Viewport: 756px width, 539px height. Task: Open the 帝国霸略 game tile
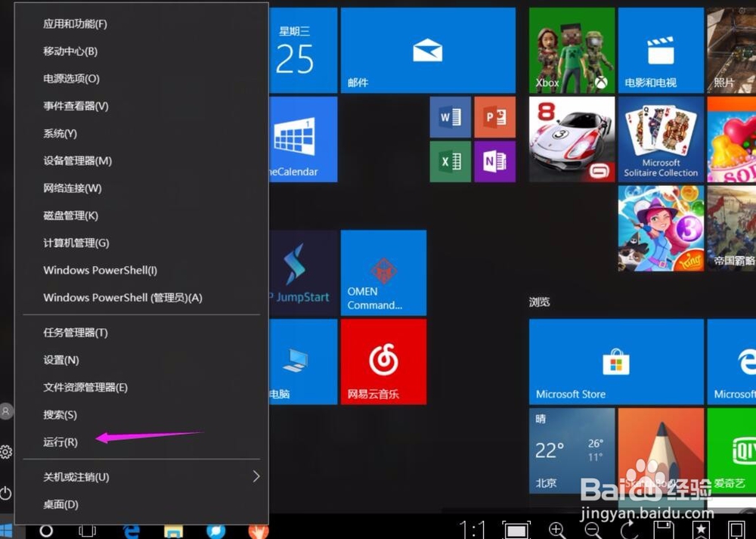[x=731, y=228]
